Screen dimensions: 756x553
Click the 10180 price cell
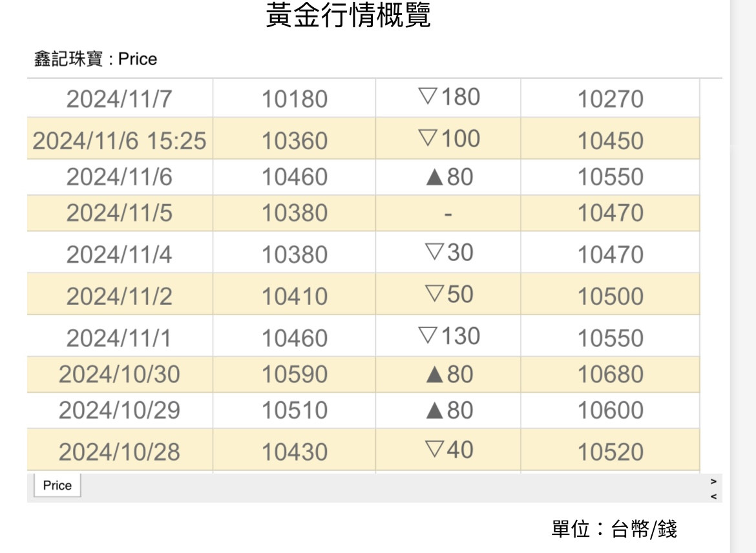[295, 99]
